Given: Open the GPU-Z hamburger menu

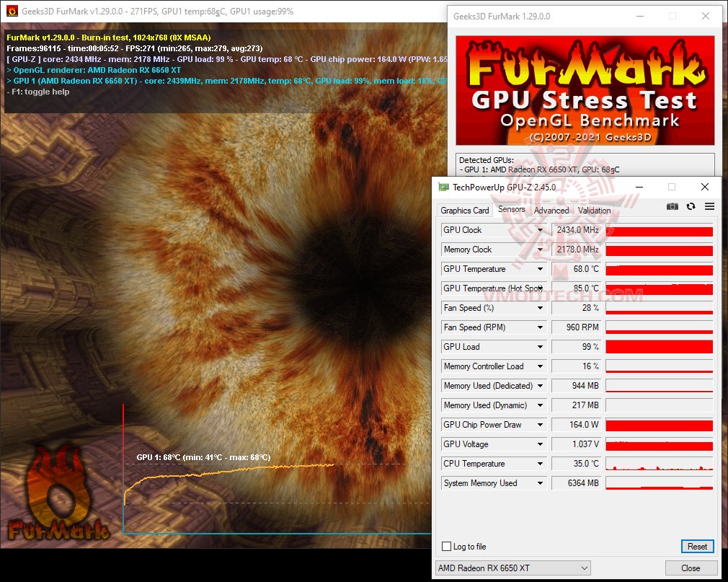Looking at the screenshot, I should point(709,206).
